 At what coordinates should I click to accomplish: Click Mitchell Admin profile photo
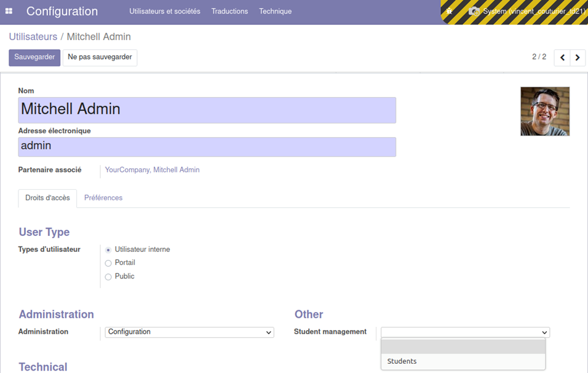[544, 111]
